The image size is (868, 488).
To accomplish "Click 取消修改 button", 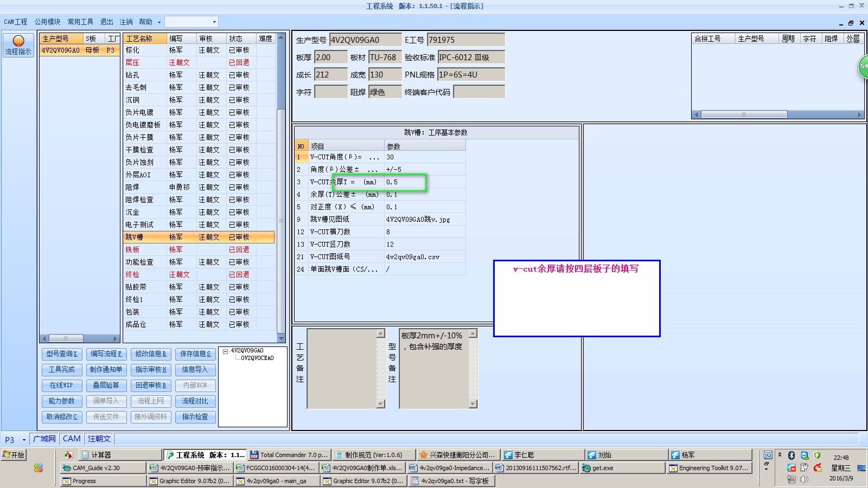I will (62, 417).
